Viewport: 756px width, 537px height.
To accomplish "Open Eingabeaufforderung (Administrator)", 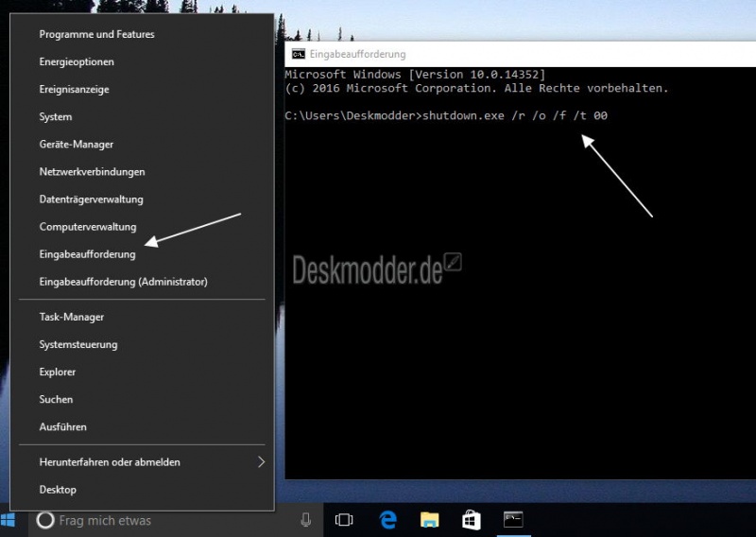I will (x=143, y=282).
